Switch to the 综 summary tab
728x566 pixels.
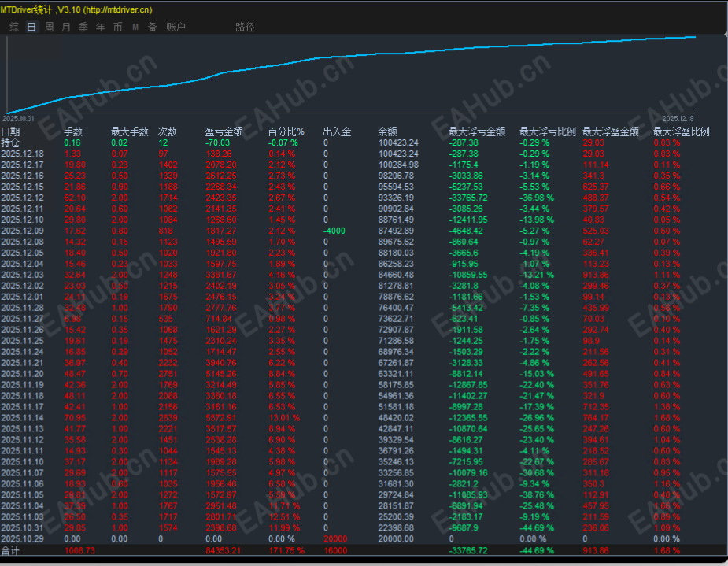[x=14, y=28]
